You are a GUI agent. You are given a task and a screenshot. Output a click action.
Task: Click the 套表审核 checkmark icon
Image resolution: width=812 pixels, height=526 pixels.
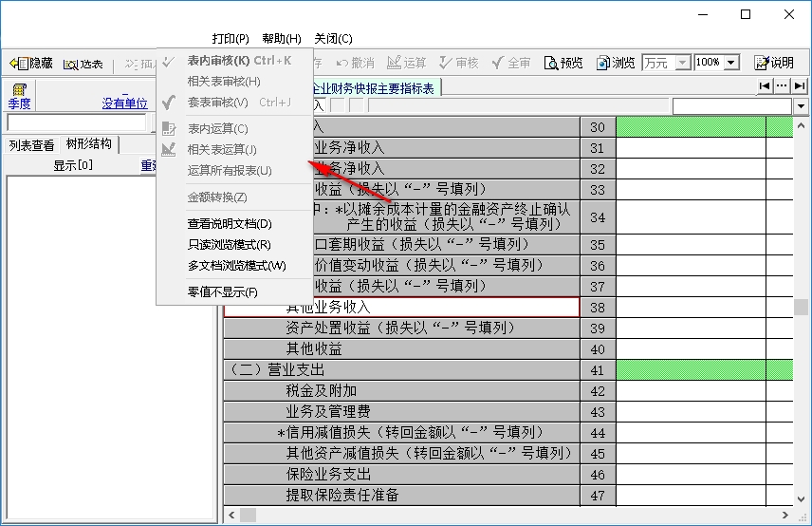(169, 103)
